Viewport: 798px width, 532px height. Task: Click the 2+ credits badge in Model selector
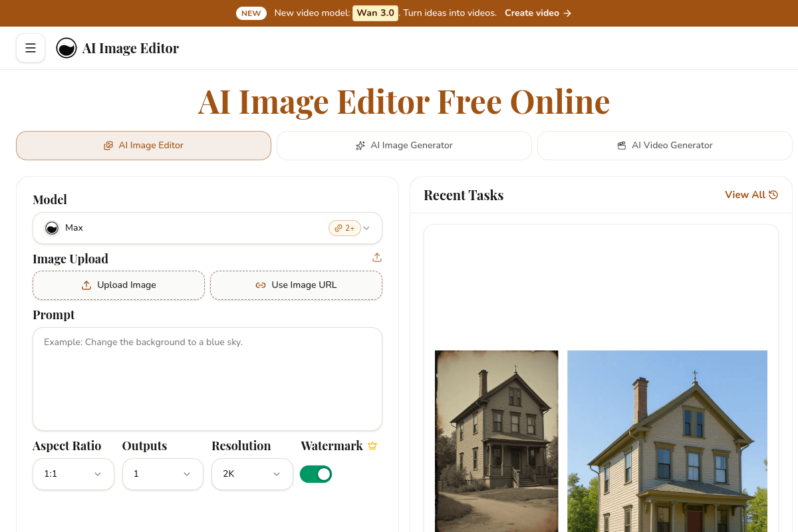(x=344, y=228)
